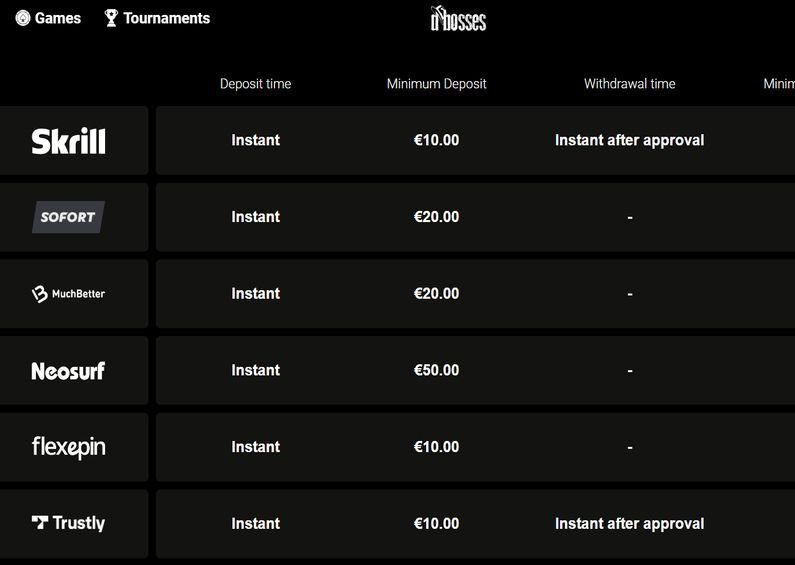Click the Deposit time column header
Screen dimensions: 795x565
coord(256,84)
